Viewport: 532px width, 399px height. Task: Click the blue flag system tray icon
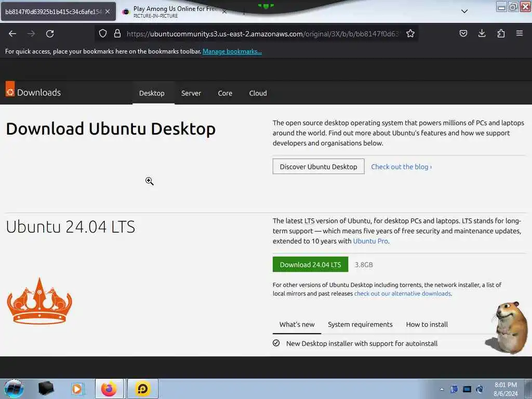[454, 389]
